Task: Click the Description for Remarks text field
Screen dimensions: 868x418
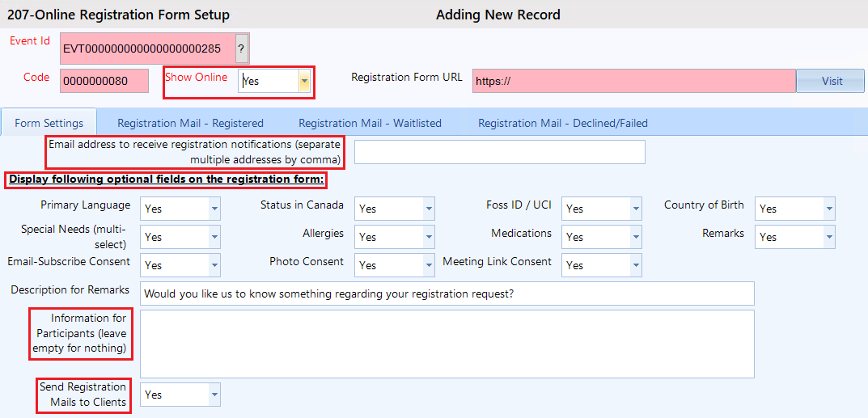Action: click(447, 293)
